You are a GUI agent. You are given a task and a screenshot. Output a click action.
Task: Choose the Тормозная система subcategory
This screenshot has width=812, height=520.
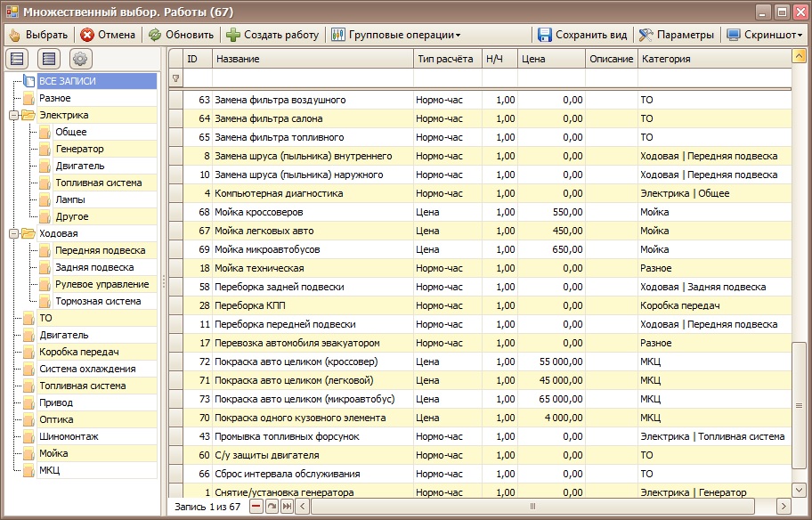pos(97,301)
